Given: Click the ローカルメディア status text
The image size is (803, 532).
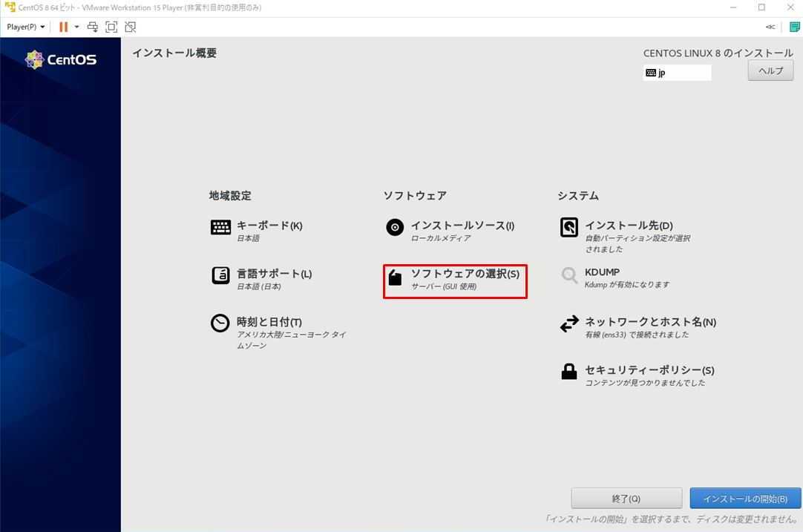Looking at the screenshot, I should point(441,238).
